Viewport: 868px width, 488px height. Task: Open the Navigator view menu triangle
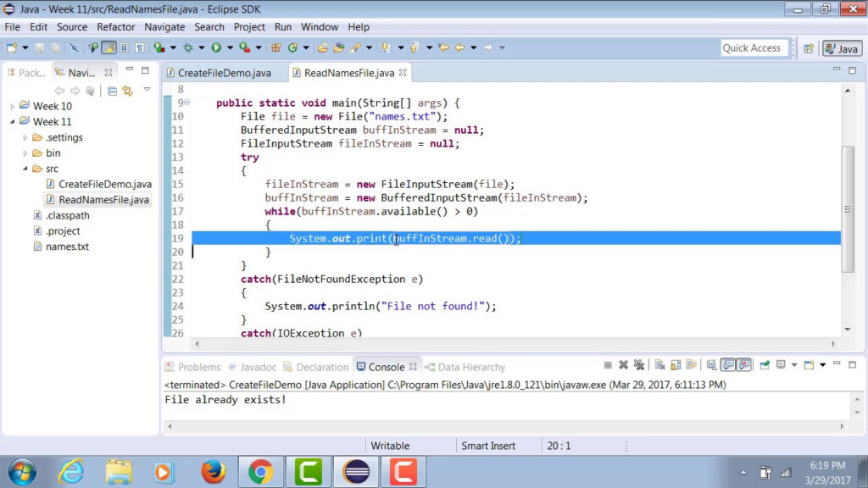(x=147, y=89)
